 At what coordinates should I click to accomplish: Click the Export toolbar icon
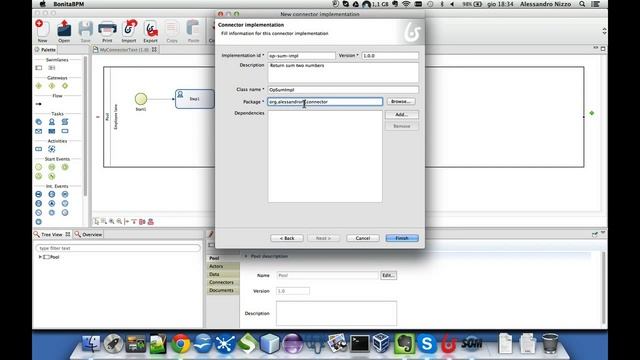pos(150,31)
